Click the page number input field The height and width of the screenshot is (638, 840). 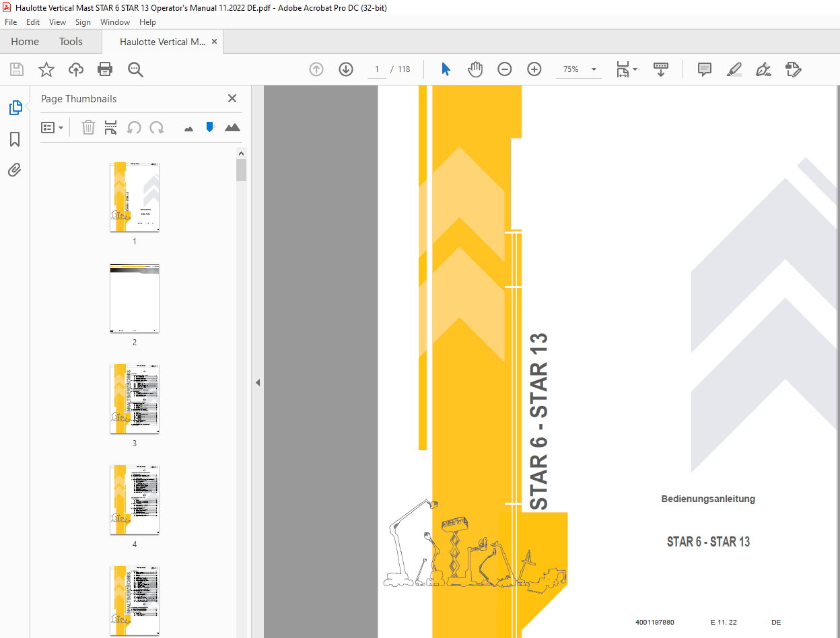pyautogui.click(x=377, y=69)
